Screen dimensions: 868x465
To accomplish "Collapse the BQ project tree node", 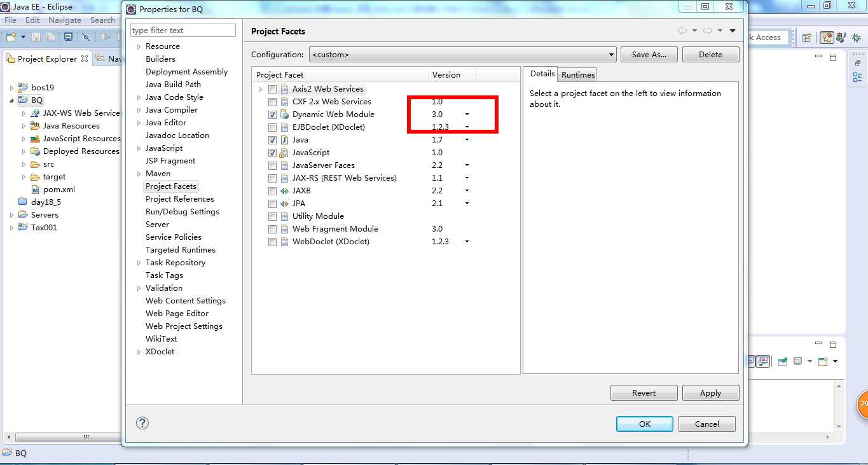I will click(x=11, y=101).
